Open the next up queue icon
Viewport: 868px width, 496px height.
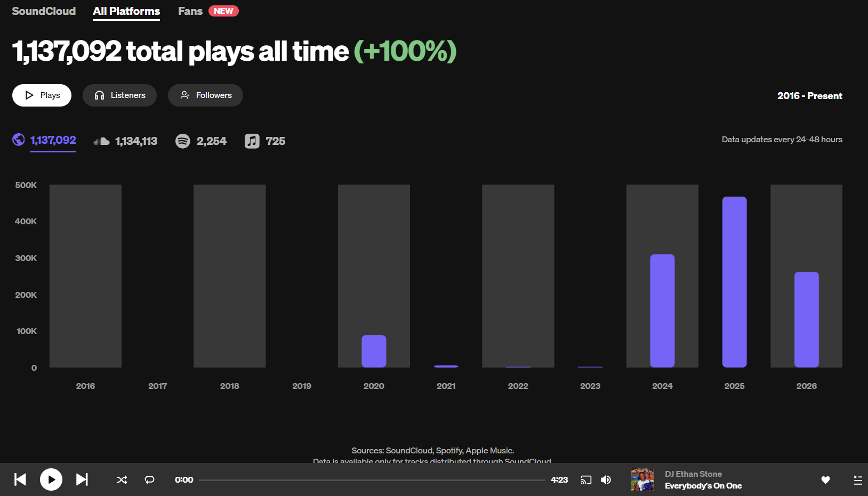click(858, 480)
